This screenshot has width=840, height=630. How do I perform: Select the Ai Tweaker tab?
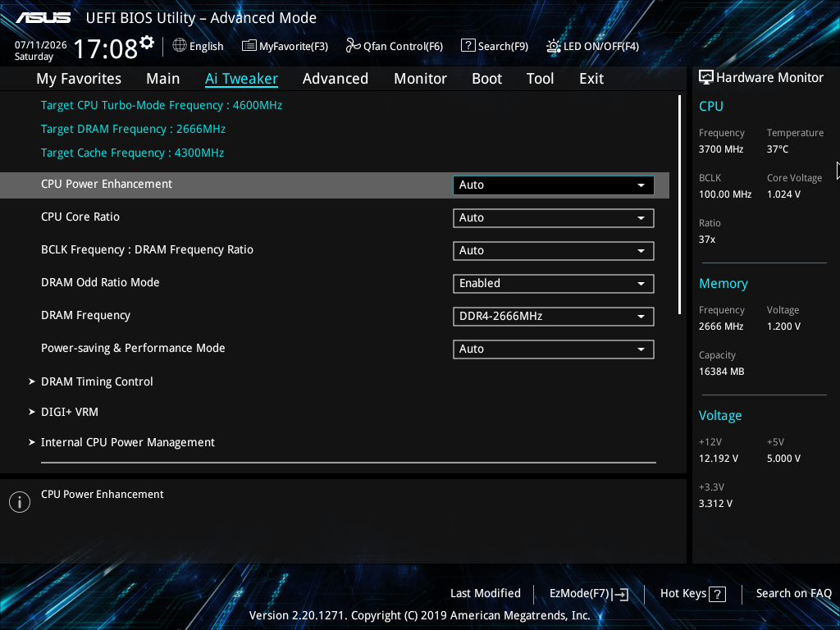click(241, 79)
